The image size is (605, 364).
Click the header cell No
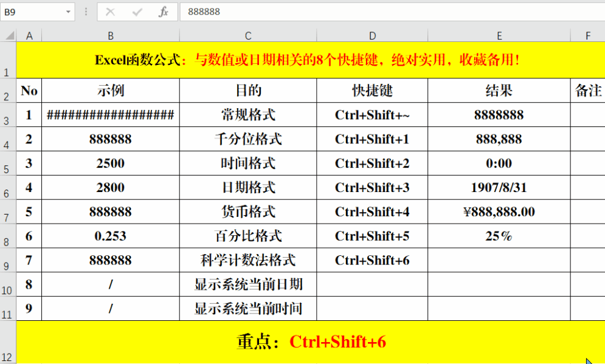[x=29, y=91]
